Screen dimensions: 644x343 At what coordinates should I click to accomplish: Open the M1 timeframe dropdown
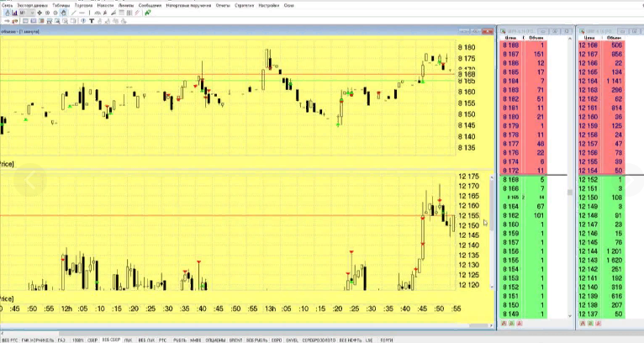click(x=24, y=13)
